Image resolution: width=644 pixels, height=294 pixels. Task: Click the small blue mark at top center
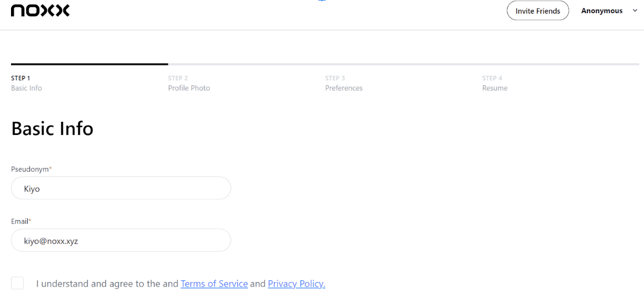pos(322,1)
